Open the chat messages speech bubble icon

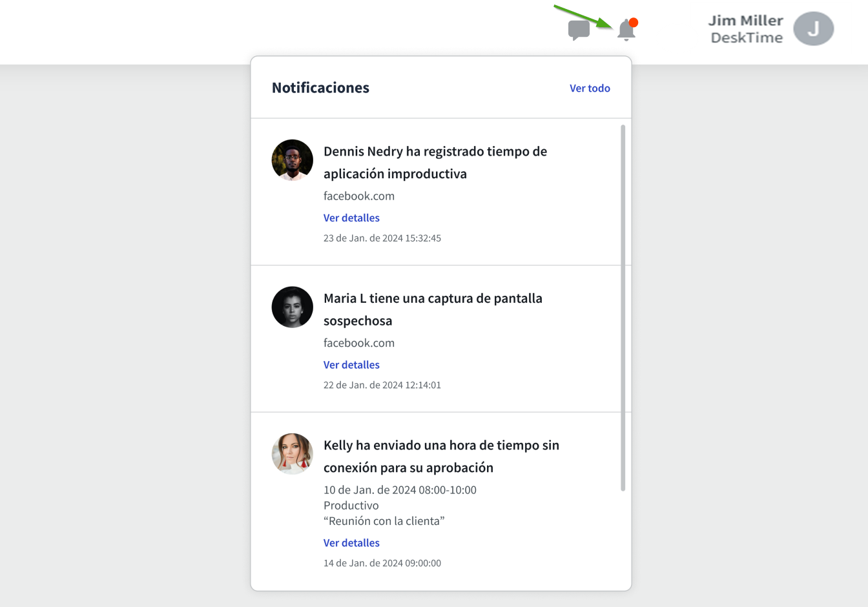tap(579, 30)
